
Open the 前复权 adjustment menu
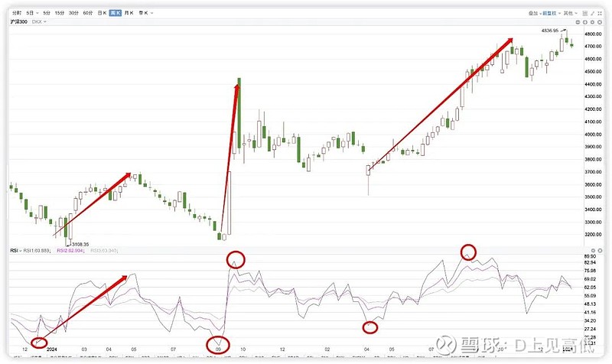(550, 13)
